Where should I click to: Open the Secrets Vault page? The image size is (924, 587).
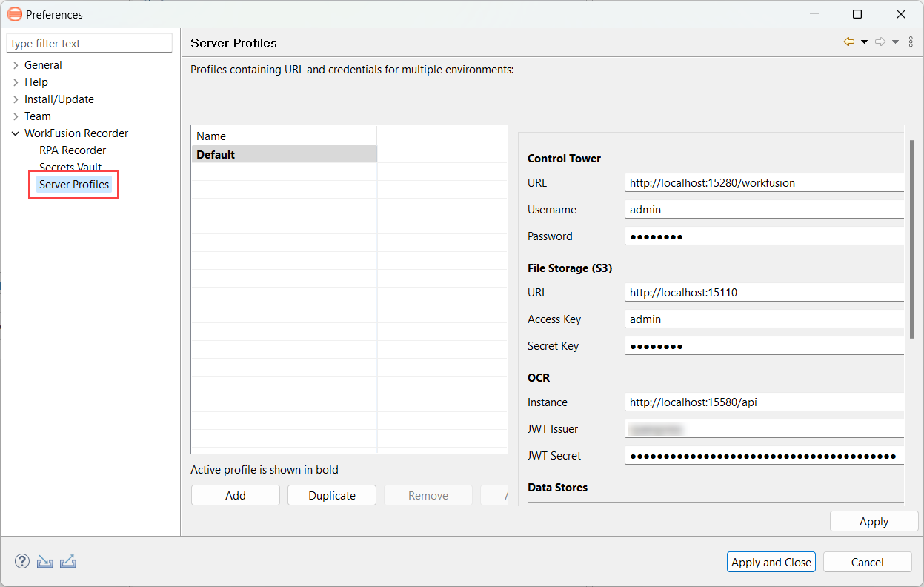click(70, 168)
